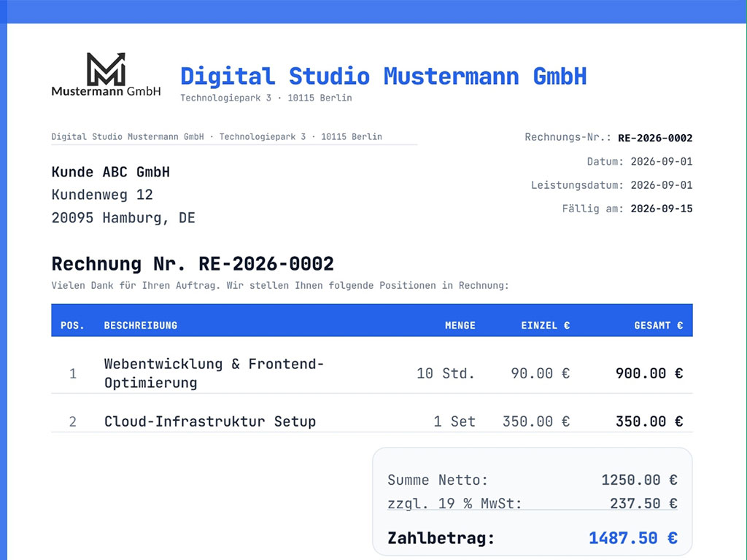Click the 'BESCHREIBUNG' column header
The width and height of the screenshot is (747, 560).
pos(141,326)
